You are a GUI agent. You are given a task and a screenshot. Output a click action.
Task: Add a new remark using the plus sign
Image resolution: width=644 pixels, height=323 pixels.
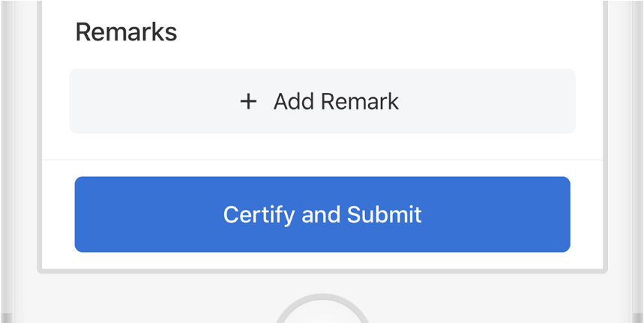[x=248, y=101]
